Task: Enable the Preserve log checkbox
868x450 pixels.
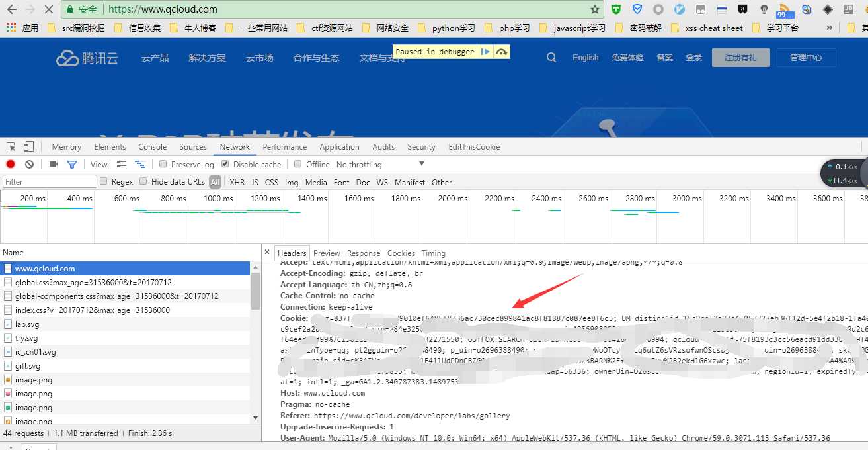Action: pos(163,164)
